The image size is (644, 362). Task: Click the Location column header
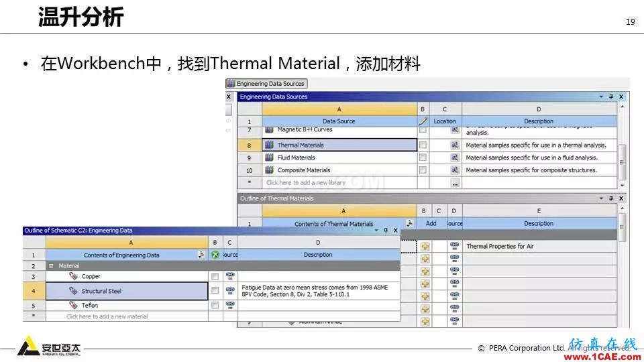point(445,121)
